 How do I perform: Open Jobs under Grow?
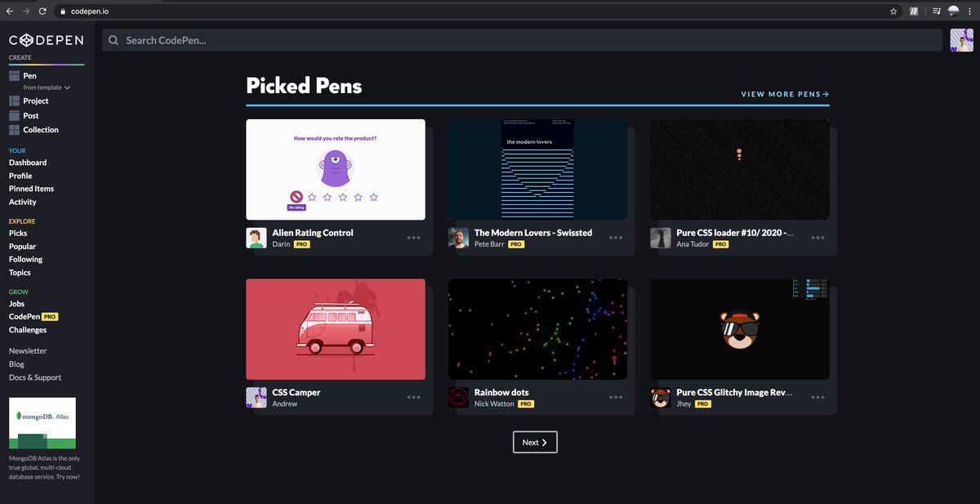tap(16, 304)
